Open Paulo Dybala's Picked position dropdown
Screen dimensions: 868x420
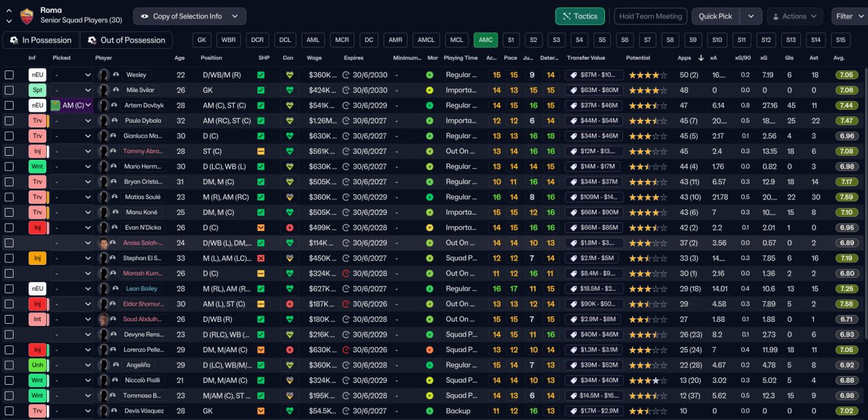coord(73,121)
